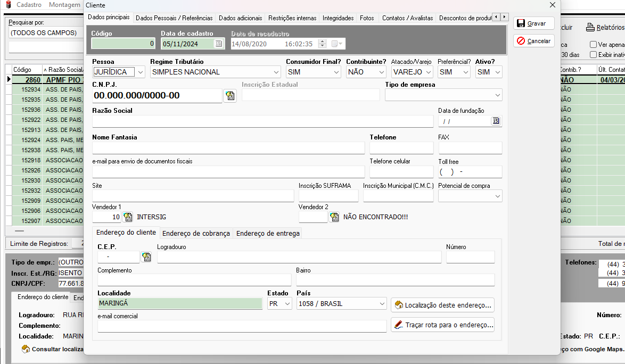The height and width of the screenshot is (364, 625).
Task: Open the Cadastro menu
Action: (29, 5)
